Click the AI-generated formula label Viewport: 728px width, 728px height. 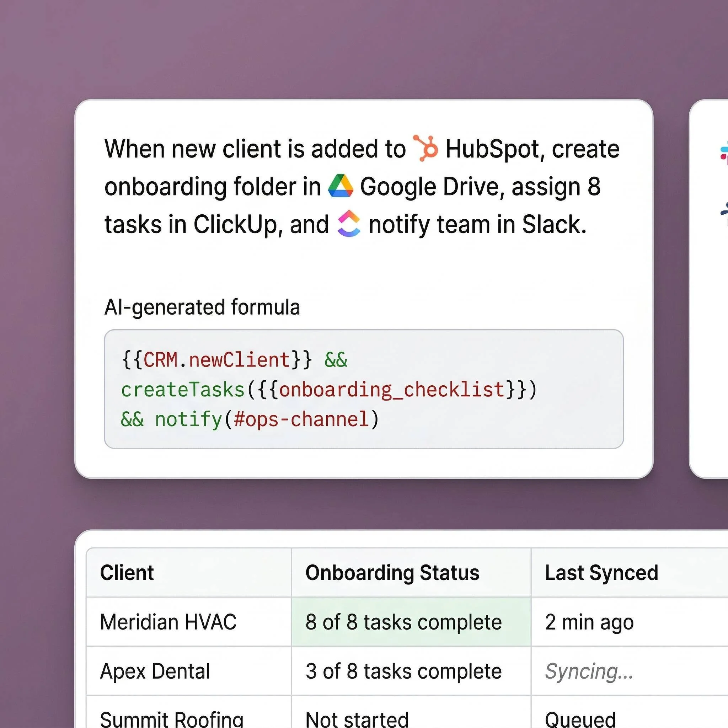coord(202,307)
